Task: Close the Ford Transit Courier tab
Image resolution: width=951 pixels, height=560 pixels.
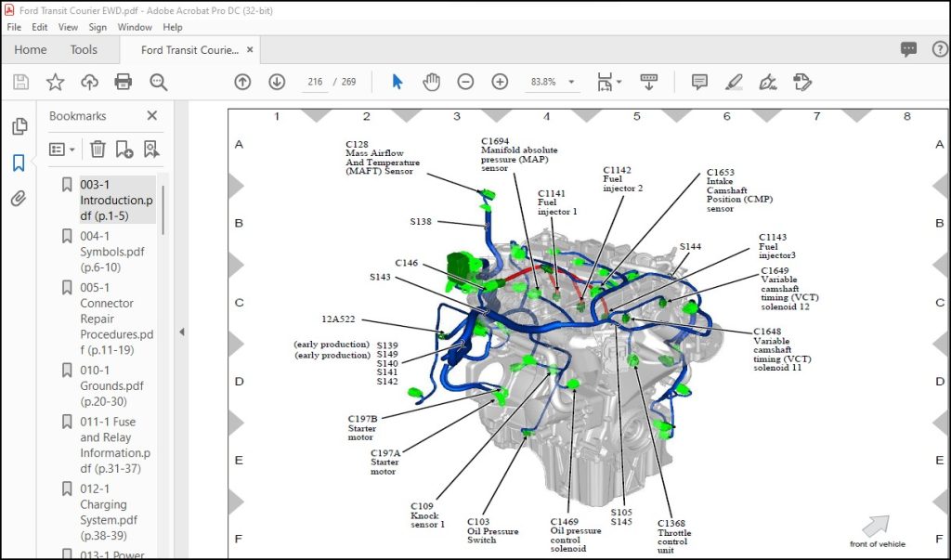Action: pos(250,50)
